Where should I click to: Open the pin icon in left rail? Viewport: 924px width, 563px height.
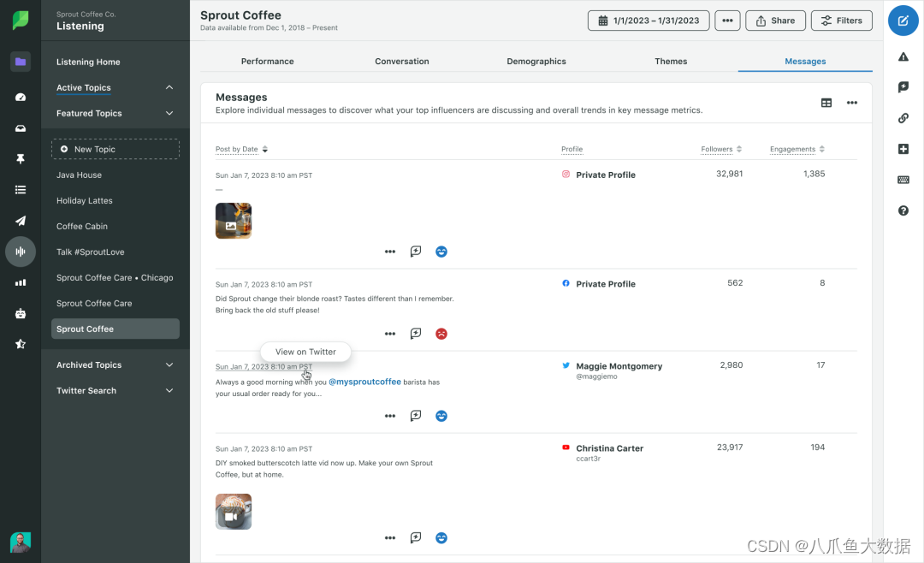pos(21,158)
